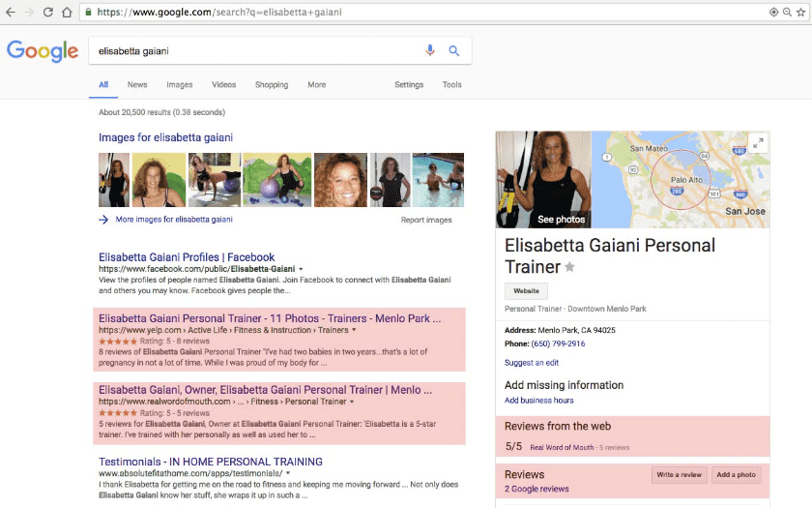This screenshot has height=508, width=812.
Task: Click the blue search magnifier button
Action: tap(454, 50)
